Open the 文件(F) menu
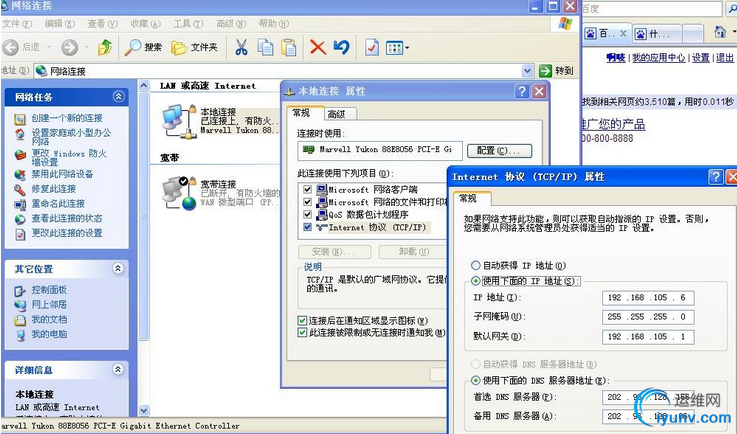 click(17, 24)
